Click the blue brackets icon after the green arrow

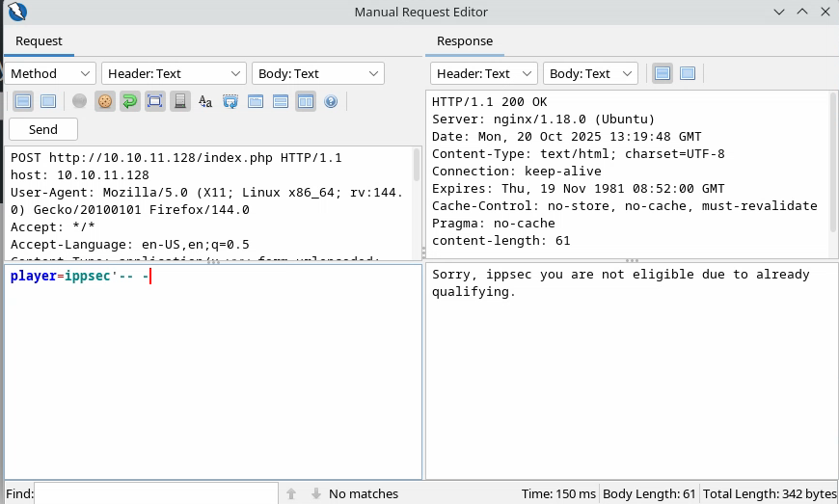click(x=154, y=100)
